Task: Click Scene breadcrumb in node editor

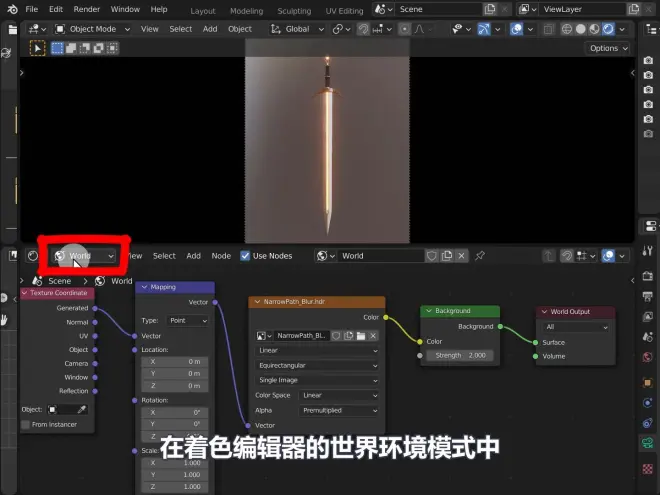Action: pyautogui.click(x=59, y=281)
